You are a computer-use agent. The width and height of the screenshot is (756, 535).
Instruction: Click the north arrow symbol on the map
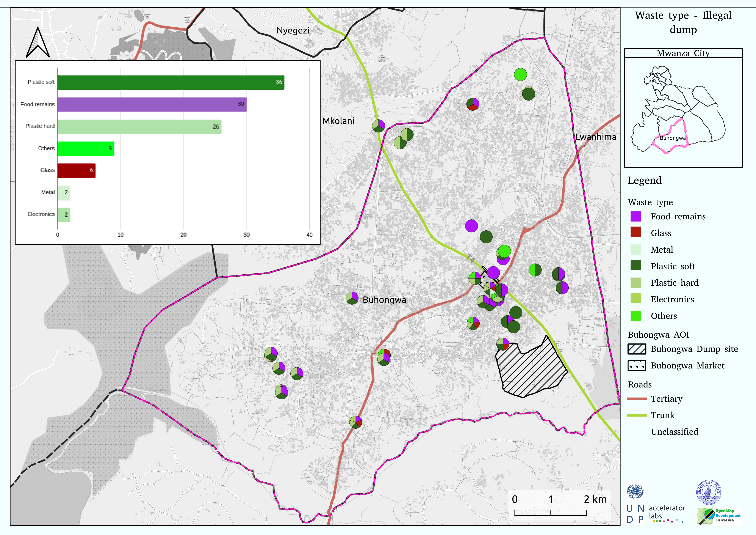(38, 42)
